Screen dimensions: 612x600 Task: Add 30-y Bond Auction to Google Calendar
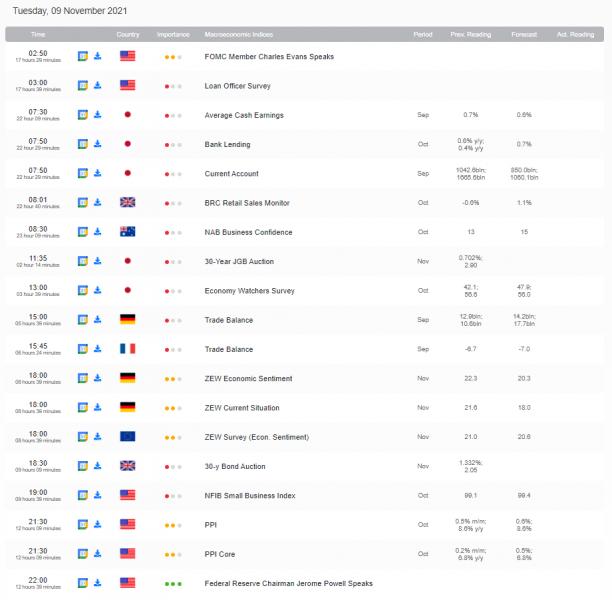[x=83, y=466]
